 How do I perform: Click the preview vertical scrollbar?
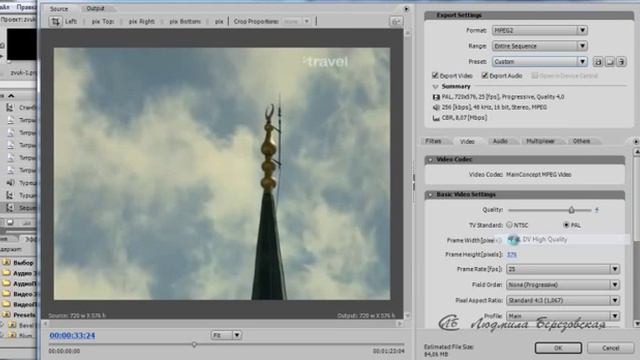[407, 174]
